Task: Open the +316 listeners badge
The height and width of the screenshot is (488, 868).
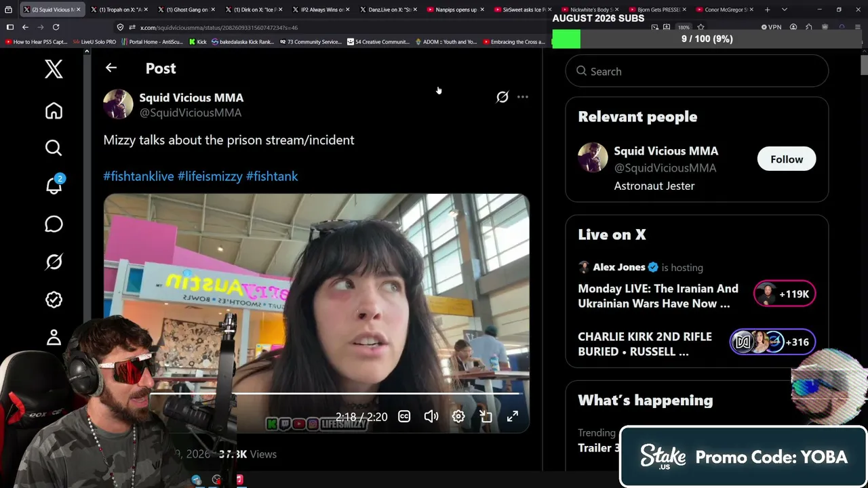Action: [772, 342]
